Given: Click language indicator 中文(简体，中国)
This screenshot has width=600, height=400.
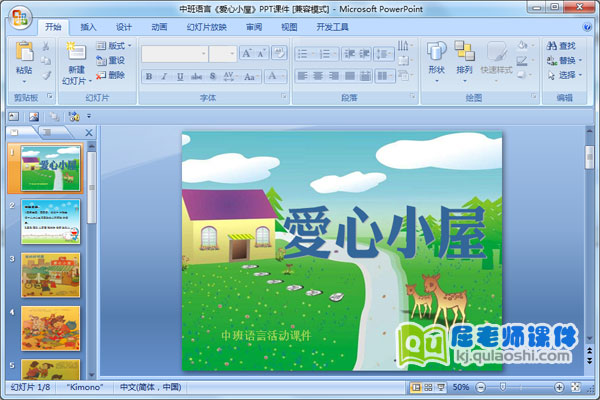Looking at the screenshot, I should [x=150, y=387].
